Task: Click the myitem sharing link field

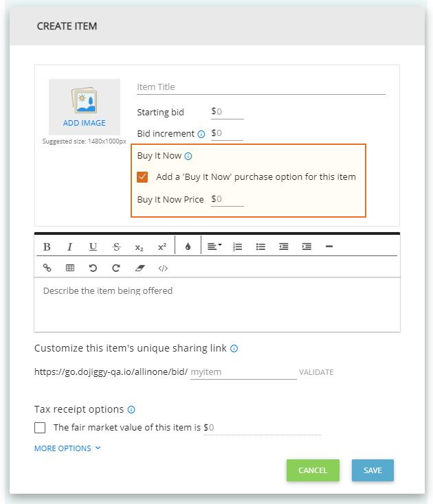Action: click(243, 372)
